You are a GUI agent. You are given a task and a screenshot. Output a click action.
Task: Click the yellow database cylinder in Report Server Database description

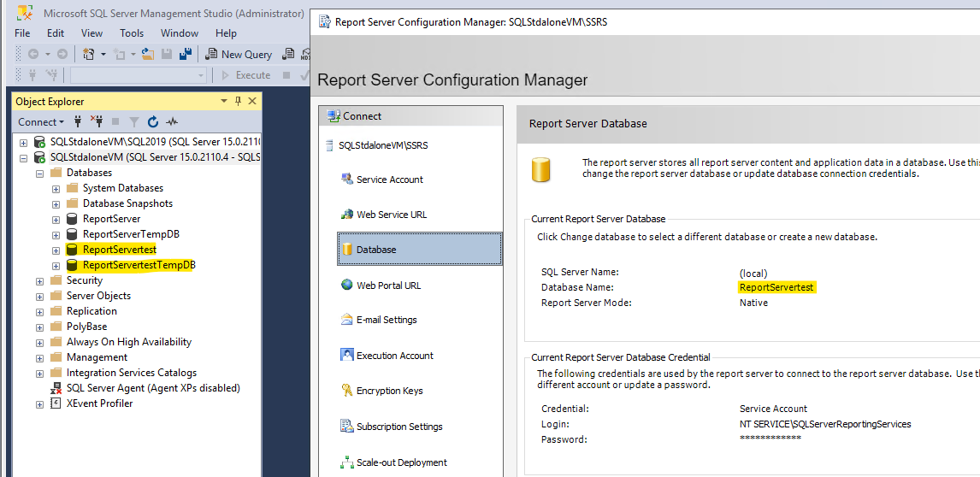pyautogui.click(x=540, y=170)
